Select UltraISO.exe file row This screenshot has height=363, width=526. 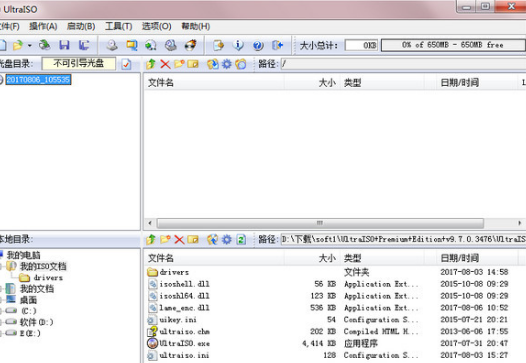tap(335, 343)
